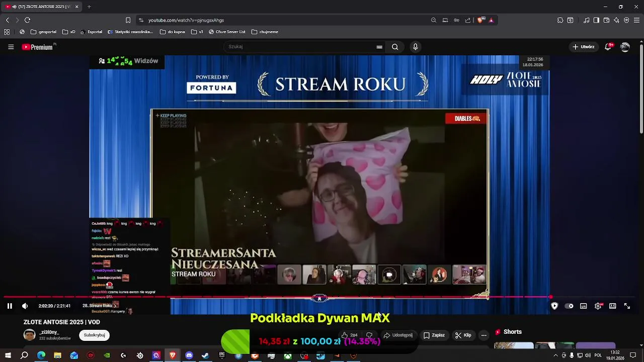644x362 pixels.
Task: Open more actions three-dot menu under the video
Action: [x=484, y=335]
